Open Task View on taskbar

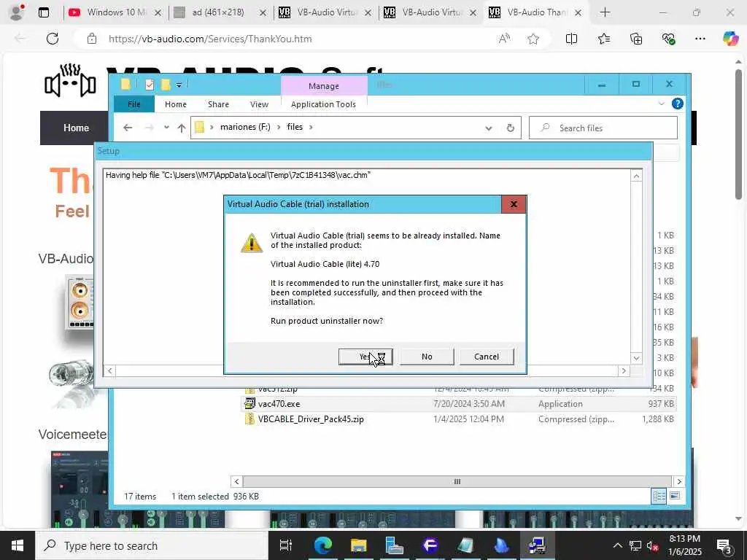tap(285, 545)
